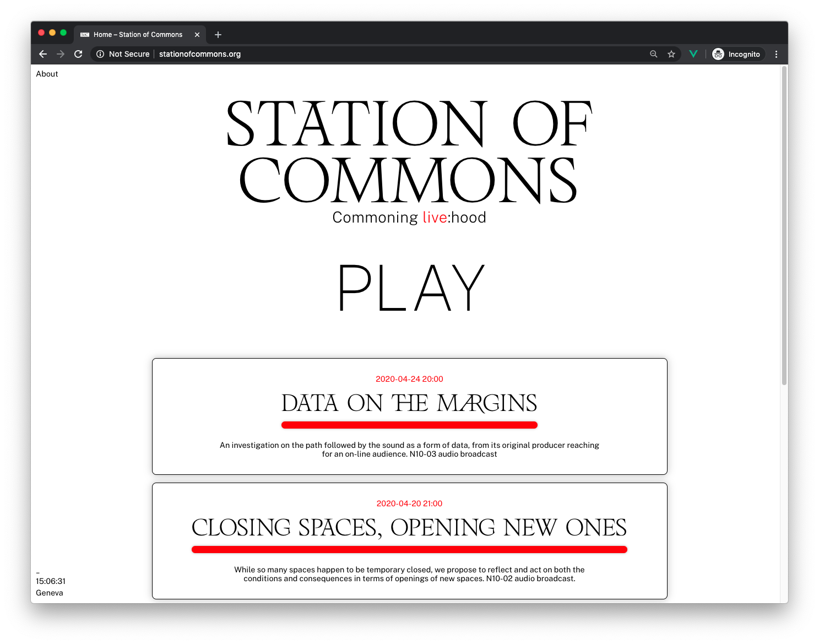
Task: Select the Home – Station of Commons tab
Action: (x=140, y=35)
